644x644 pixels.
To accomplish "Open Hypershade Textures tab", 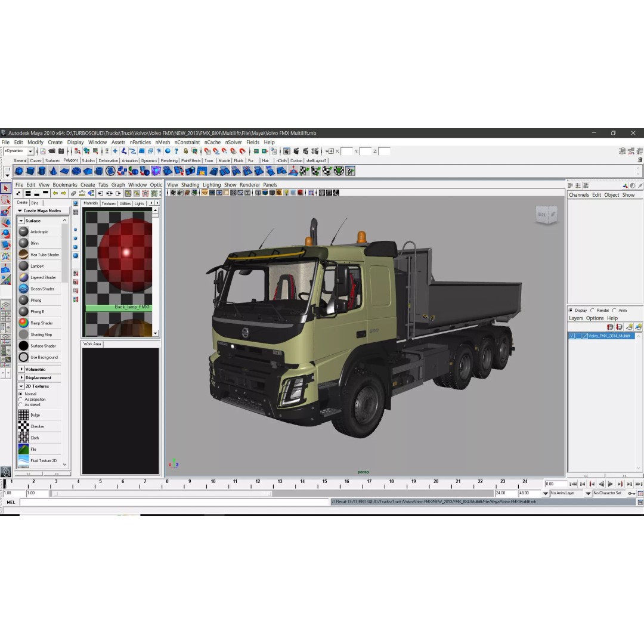I will pos(109,203).
